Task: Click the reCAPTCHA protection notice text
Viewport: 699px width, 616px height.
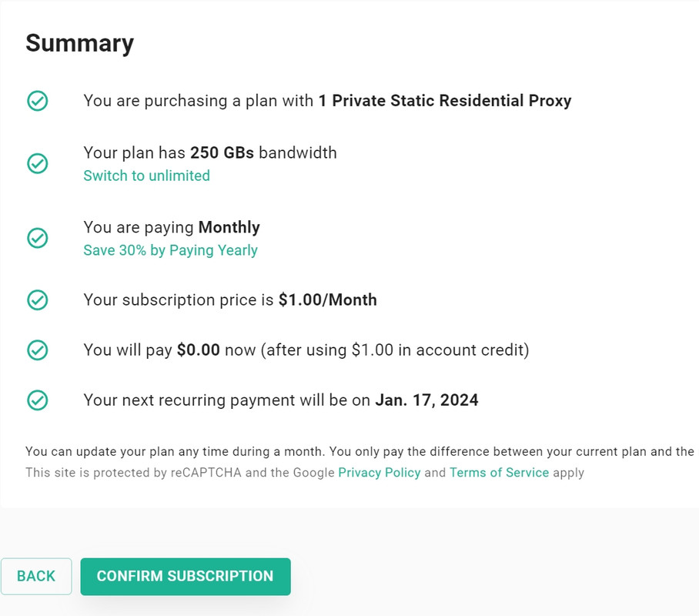Action: pyautogui.click(x=305, y=472)
